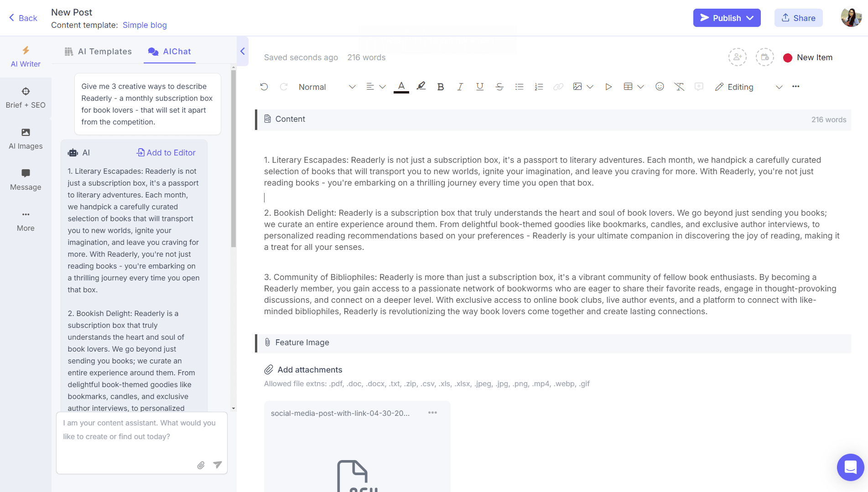Click the red status color dot

tap(787, 57)
